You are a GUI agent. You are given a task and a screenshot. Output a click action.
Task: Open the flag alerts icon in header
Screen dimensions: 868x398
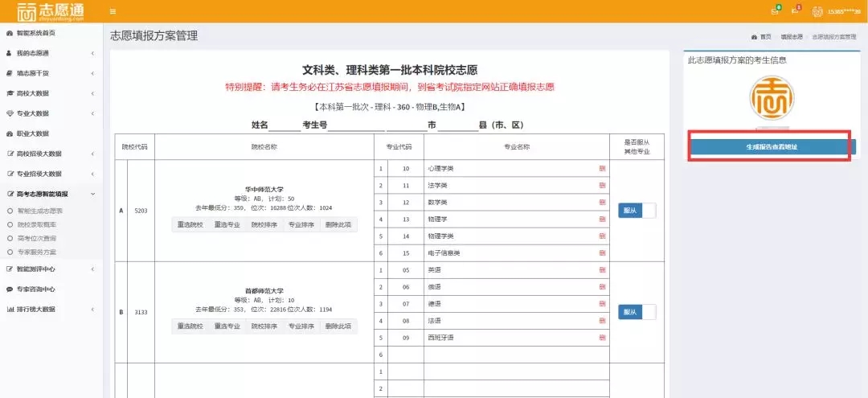coord(796,11)
